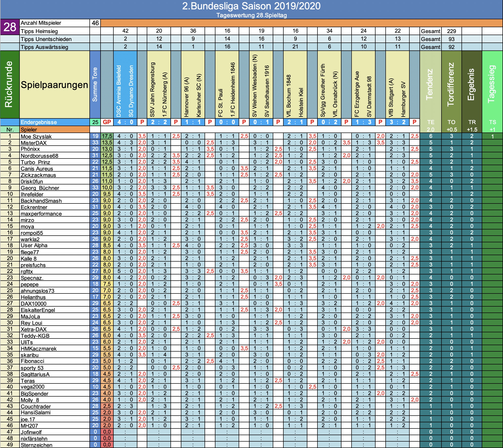The width and height of the screenshot is (503, 448).
Task: Click the Summe Tore column header
Action: point(95,85)
